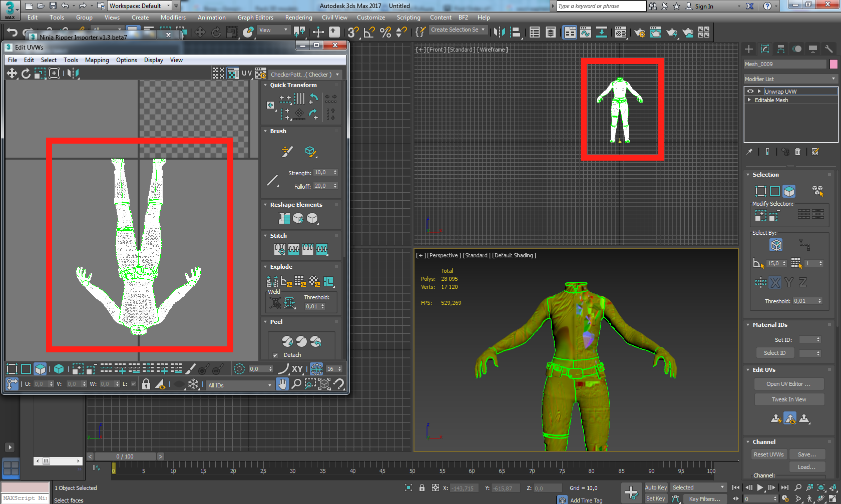Click the pink object color swatch
This screenshot has height=504, width=841.
[833, 64]
